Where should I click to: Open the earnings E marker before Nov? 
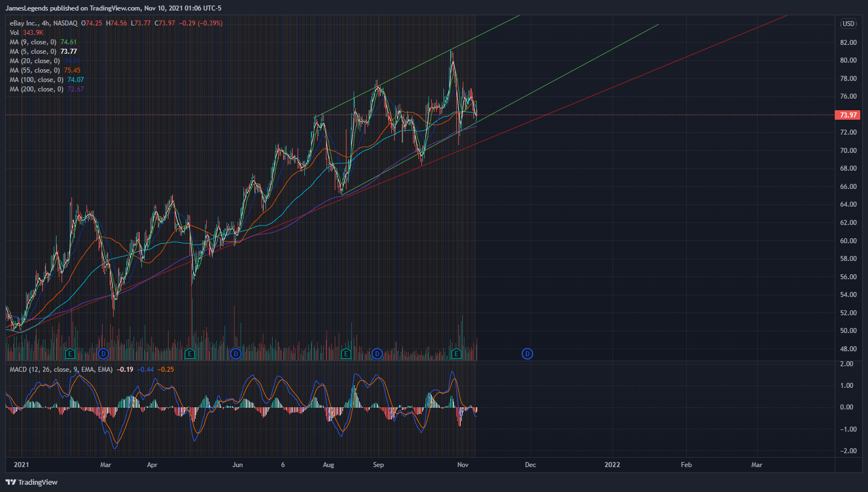pos(456,353)
